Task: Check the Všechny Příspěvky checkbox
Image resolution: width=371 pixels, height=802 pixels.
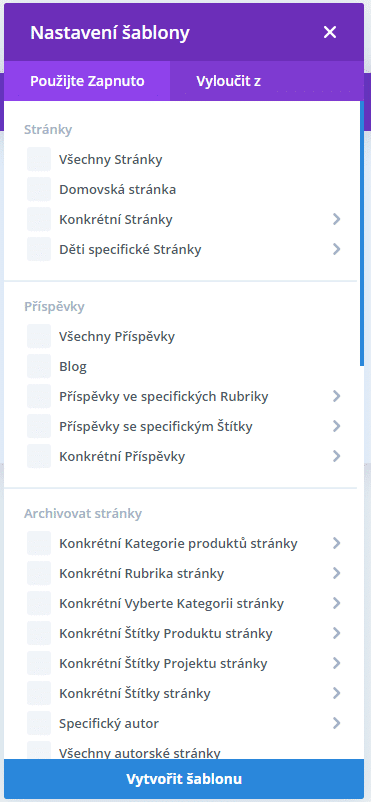Action: pos(39,336)
